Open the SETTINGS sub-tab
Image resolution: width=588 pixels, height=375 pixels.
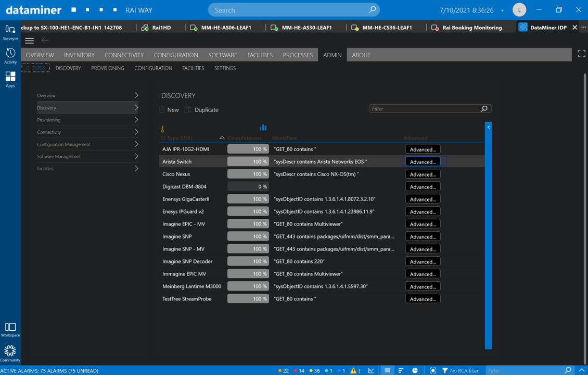(225, 68)
